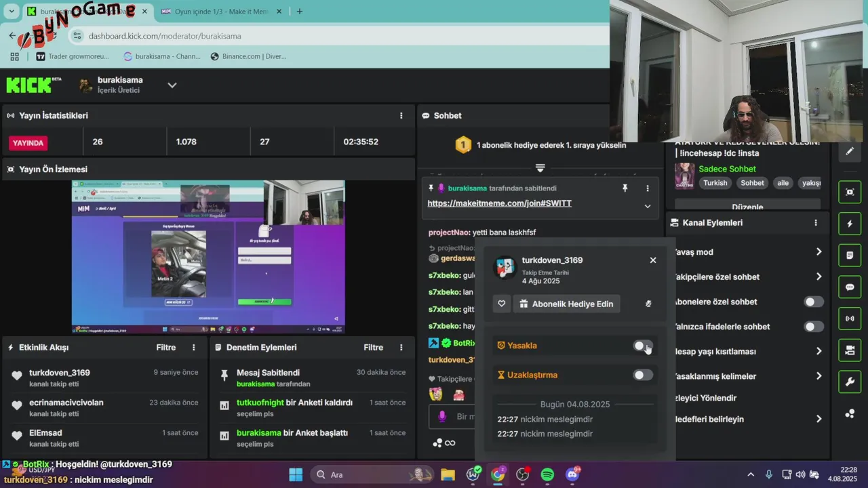This screenshot has height=488, width=868.
Task: Open a new browser tab
Action: tap(300, 12)
